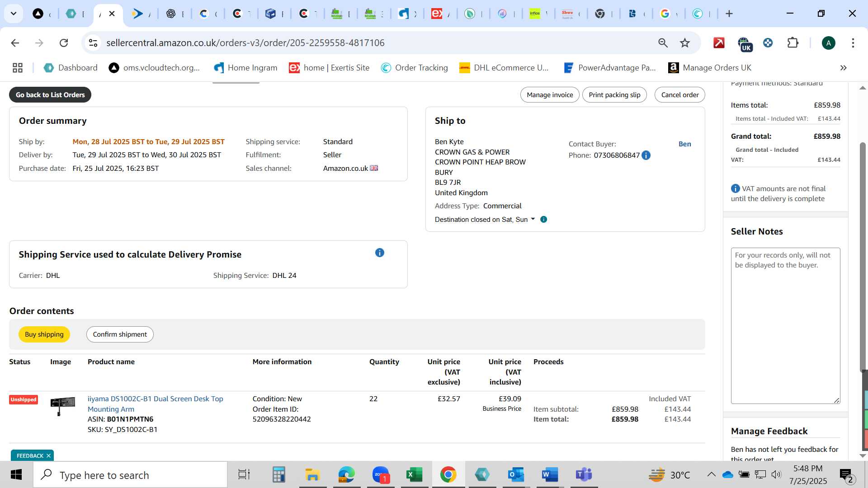Open Chrome profile avatar A
This screenshot has width=868, height=488.
click(x=828, y=43)
